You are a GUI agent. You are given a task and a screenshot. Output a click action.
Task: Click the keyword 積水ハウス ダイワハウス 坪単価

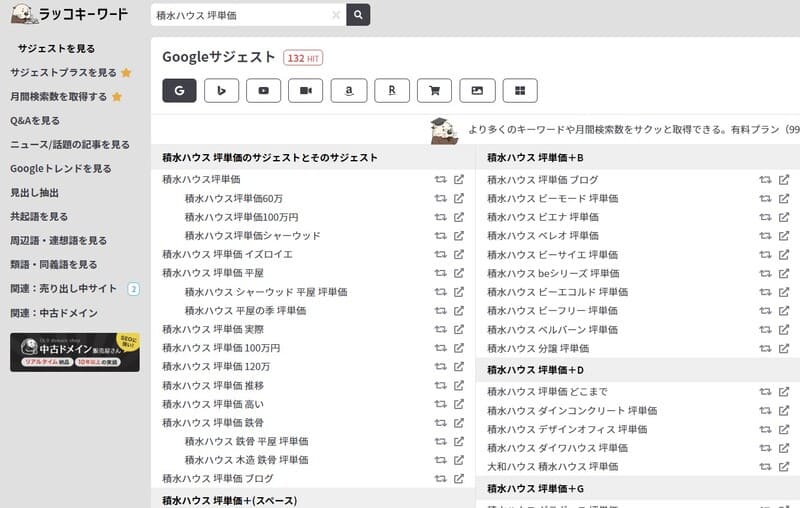558,448
